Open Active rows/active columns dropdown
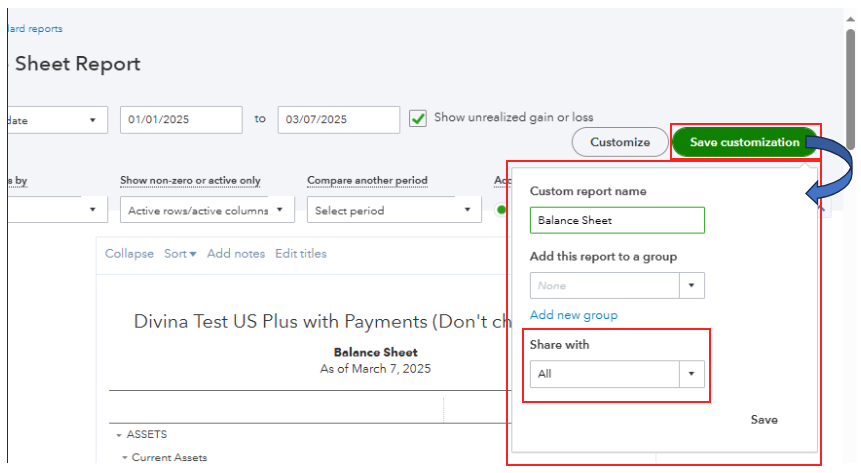 207,211
